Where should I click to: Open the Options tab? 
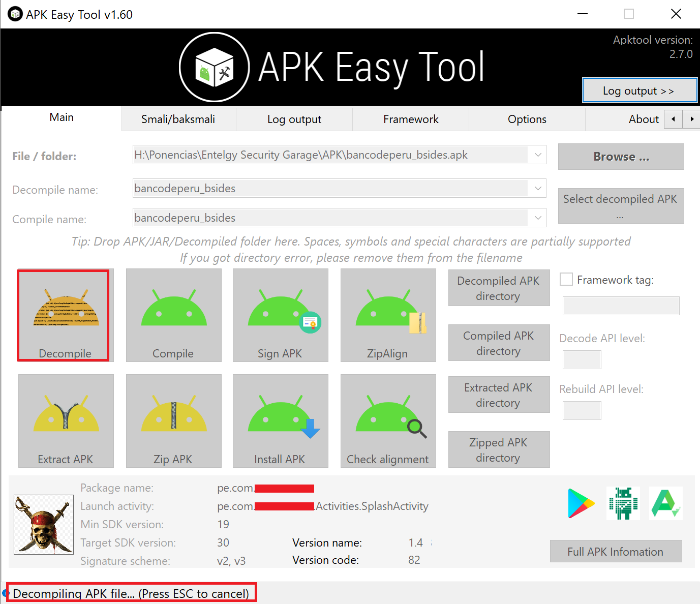tap(527, 119)
